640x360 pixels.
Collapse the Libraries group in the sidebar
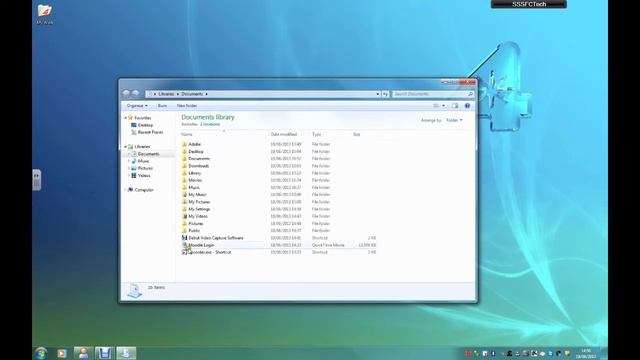pyautogui.click(x=125, y=147)
